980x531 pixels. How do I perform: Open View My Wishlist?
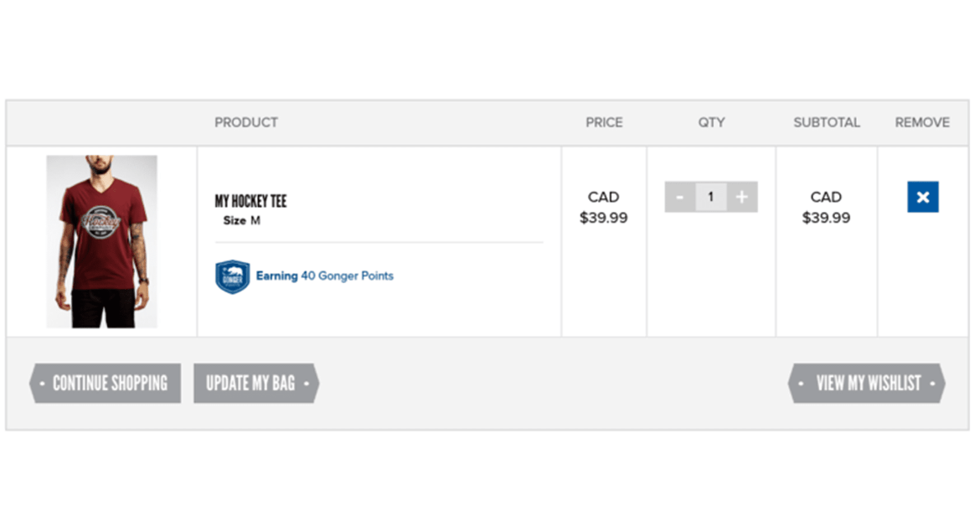pos(867,383)
